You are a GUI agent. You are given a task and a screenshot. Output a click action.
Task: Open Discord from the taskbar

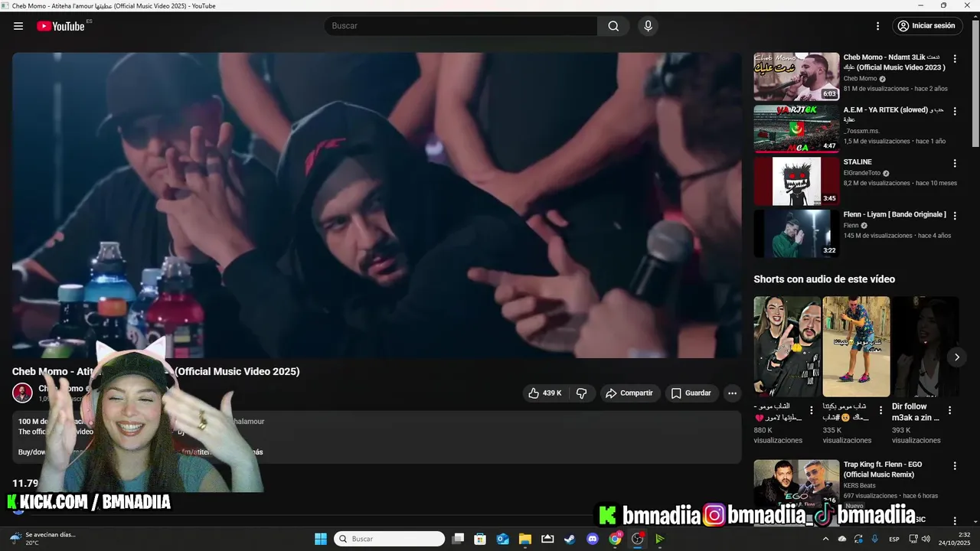click(x=592, y=539)
